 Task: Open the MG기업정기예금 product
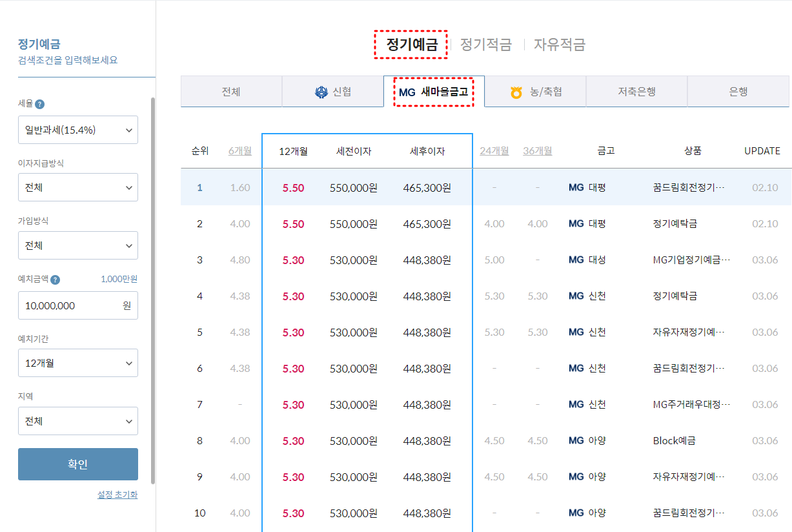pos(691,260)
